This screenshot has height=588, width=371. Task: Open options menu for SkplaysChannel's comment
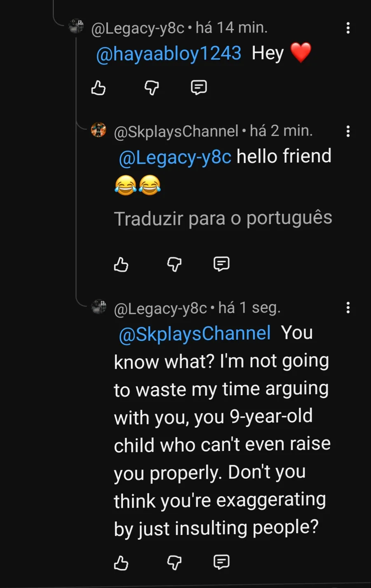tap(348, 131)
